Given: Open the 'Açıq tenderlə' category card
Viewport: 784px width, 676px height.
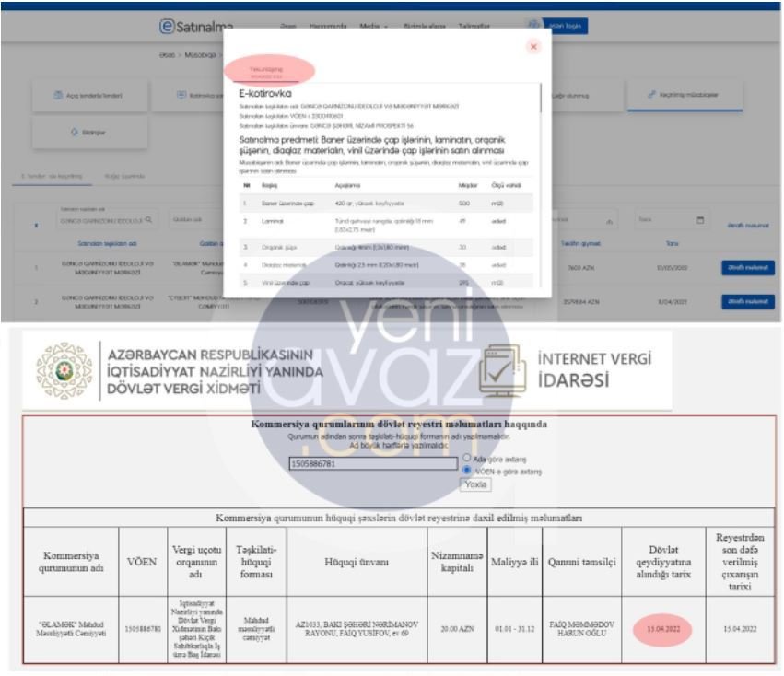Looking at the screenshot, I should click(x=90, y=95).
